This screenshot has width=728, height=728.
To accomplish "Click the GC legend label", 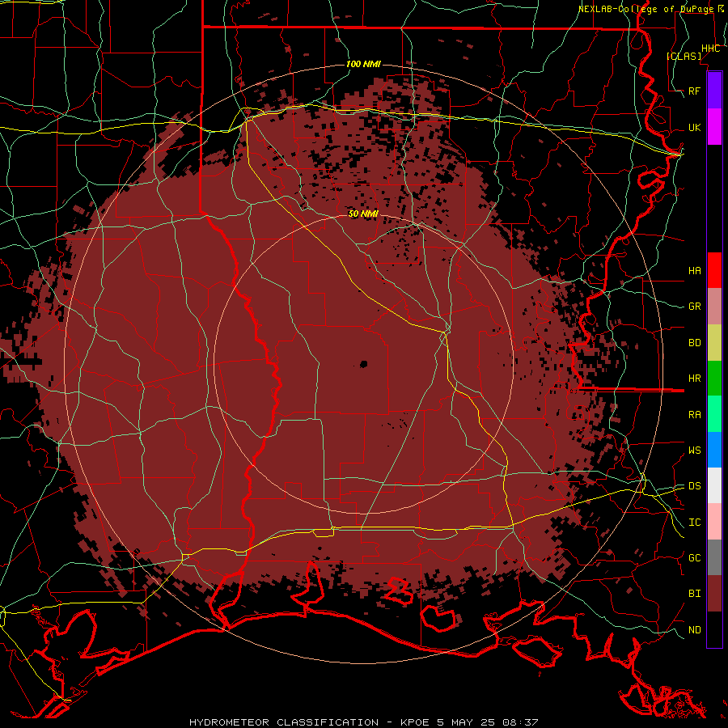I will pos(694,558).
